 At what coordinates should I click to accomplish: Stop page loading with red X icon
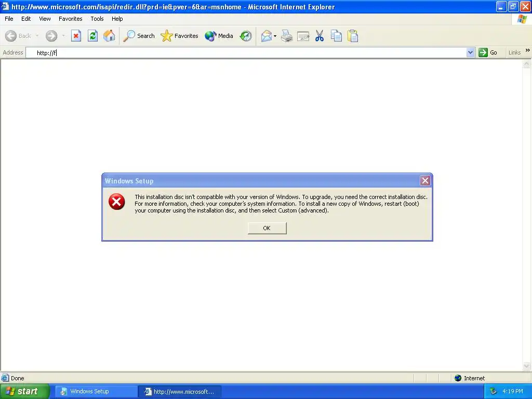click(x=76, y=36)
